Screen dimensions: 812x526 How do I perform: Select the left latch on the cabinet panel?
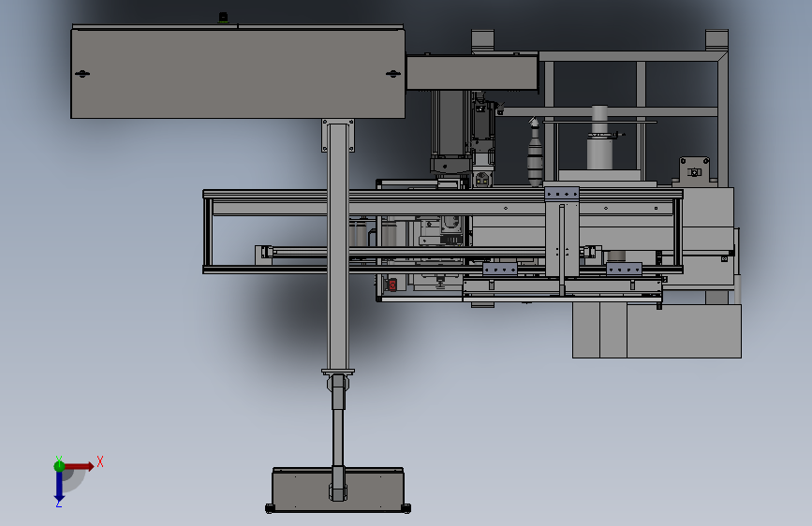point(82,74)
